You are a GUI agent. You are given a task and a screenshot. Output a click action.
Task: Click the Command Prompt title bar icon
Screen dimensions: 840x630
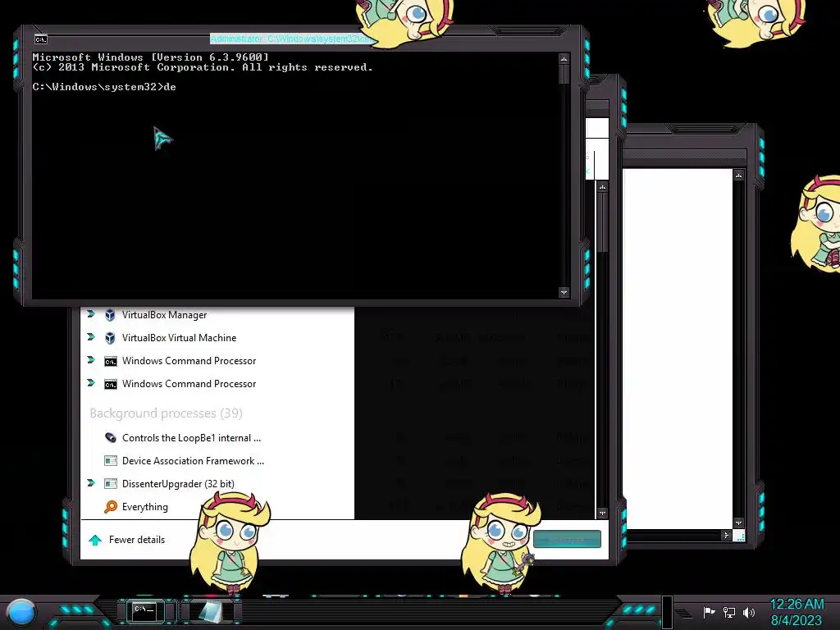[41, 39]
